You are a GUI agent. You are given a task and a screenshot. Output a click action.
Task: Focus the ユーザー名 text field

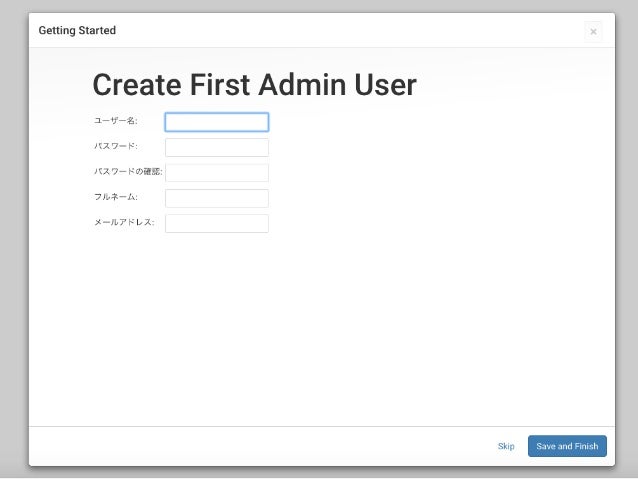pos(216,122)
